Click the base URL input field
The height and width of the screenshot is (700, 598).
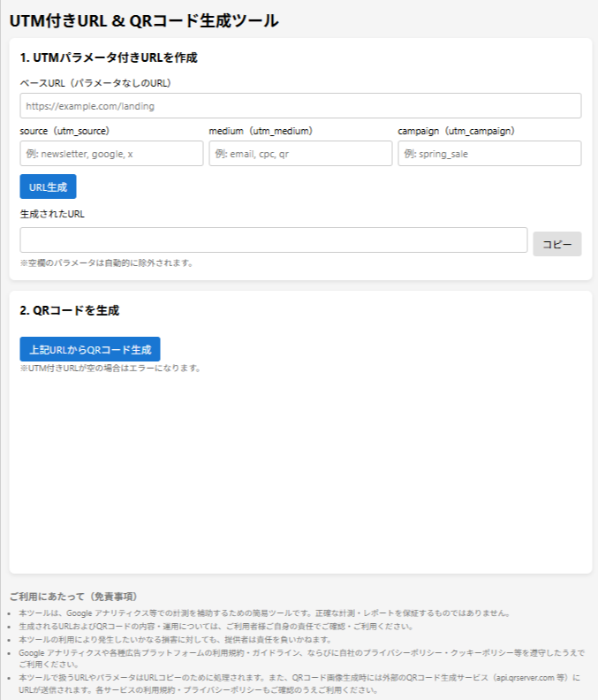point(300,106)
